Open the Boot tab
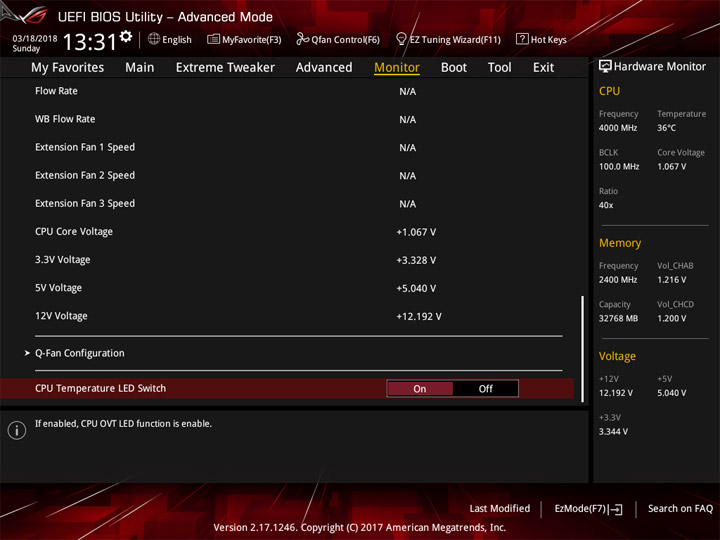The width and height of the screenshot is (720, 540). click(454, 68)
